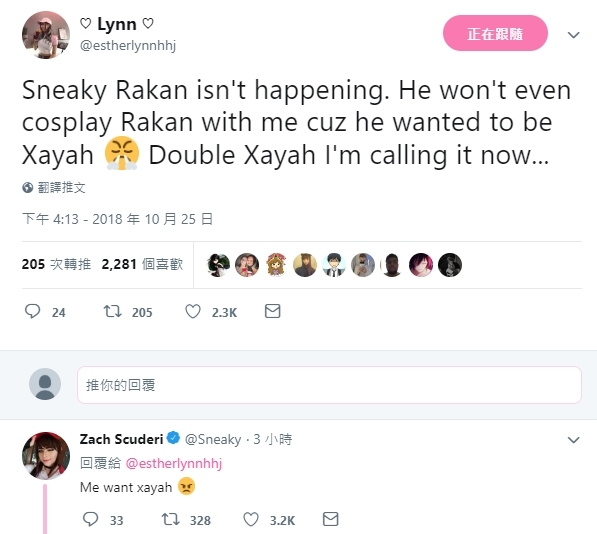
Task: Click the reply icon under Lynn's tweet
Action: [x=32, y=311]
